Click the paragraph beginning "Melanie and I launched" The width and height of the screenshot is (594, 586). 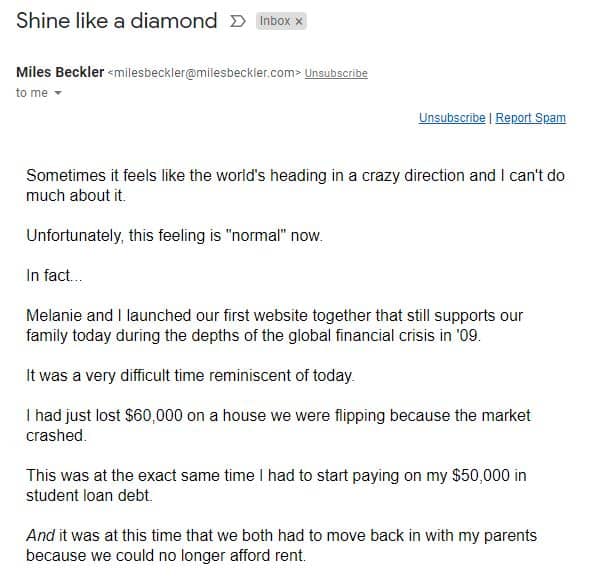(275, 325)
